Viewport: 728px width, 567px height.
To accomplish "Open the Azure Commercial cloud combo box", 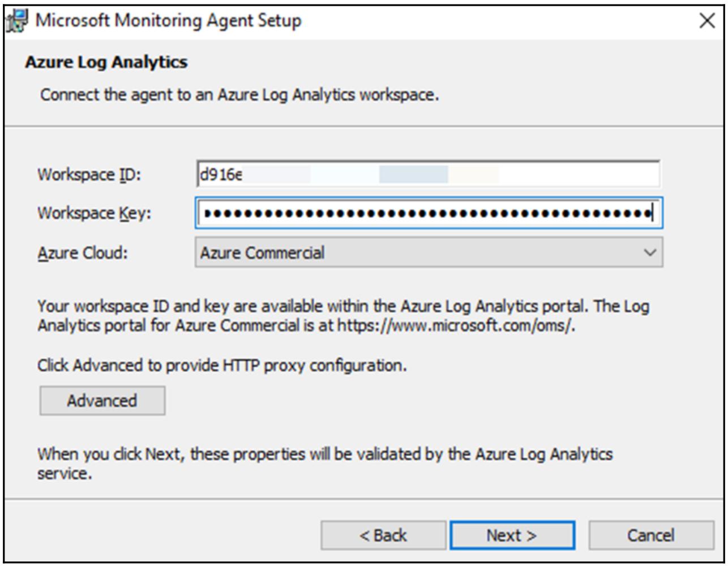I will pyautogui.click(x=419, y=252).
